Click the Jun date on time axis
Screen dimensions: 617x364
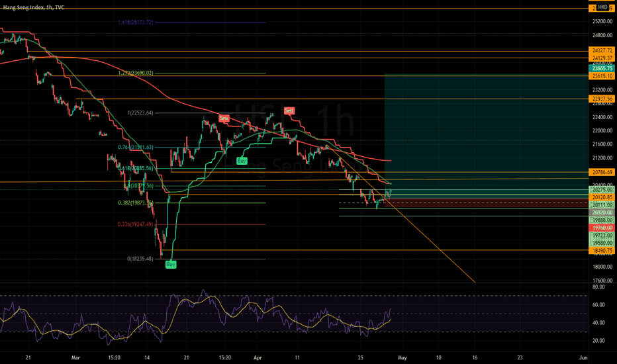point(583,357)
